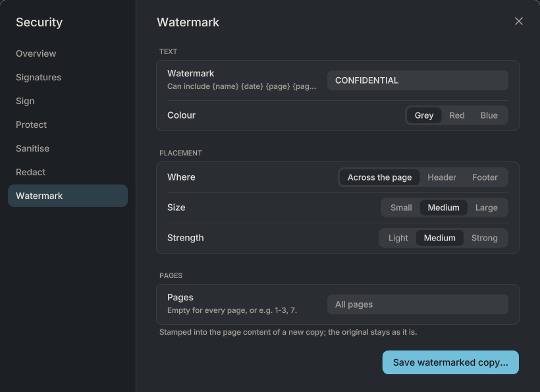540x392 pixels.
Task: Click the PAGES section label
Action: pyautogui.click(x=171, y=275)
